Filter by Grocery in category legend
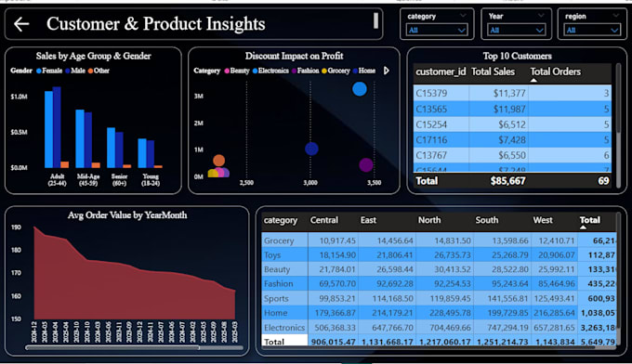Screen dimensions: 632x364 click(336, 71)
